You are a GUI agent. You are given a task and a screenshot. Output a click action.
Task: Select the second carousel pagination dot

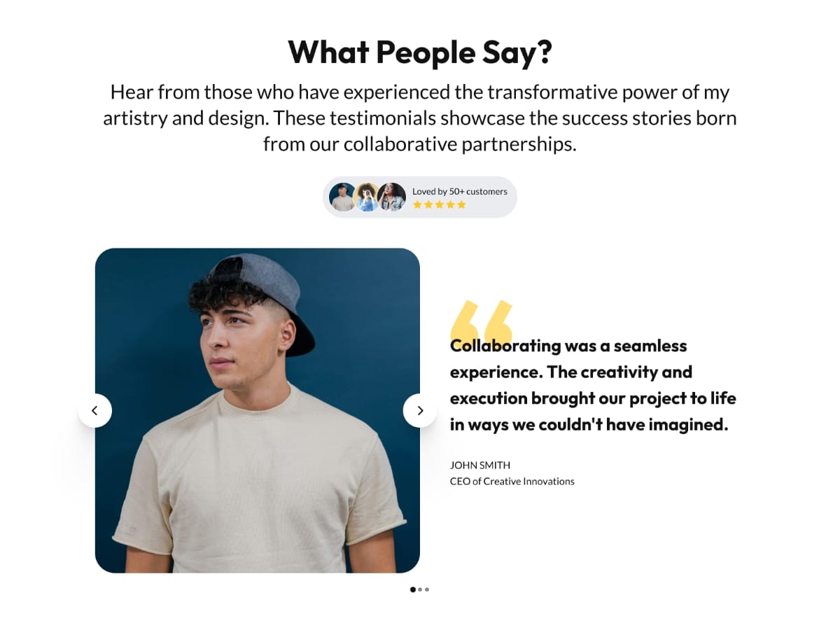pyautogui.click(x=420, y=589)
